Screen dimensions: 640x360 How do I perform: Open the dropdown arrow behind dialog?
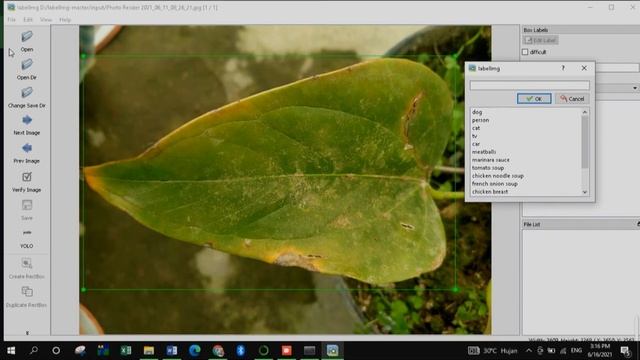pos(635,88)
